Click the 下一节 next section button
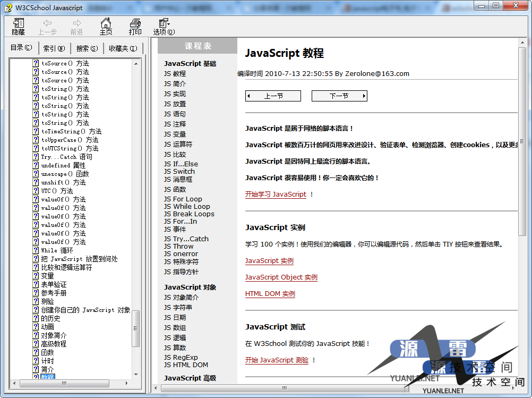Screen dimensions: 532x398 tap(339, 96)
